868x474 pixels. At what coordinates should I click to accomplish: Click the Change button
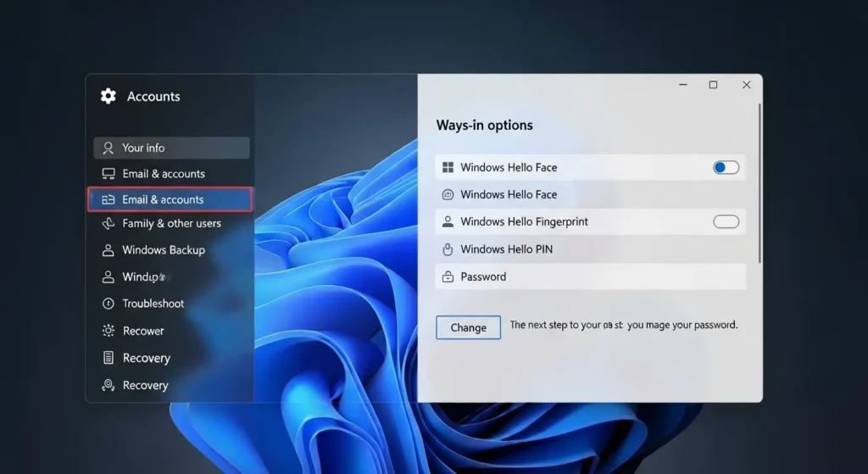coord(468,327)
